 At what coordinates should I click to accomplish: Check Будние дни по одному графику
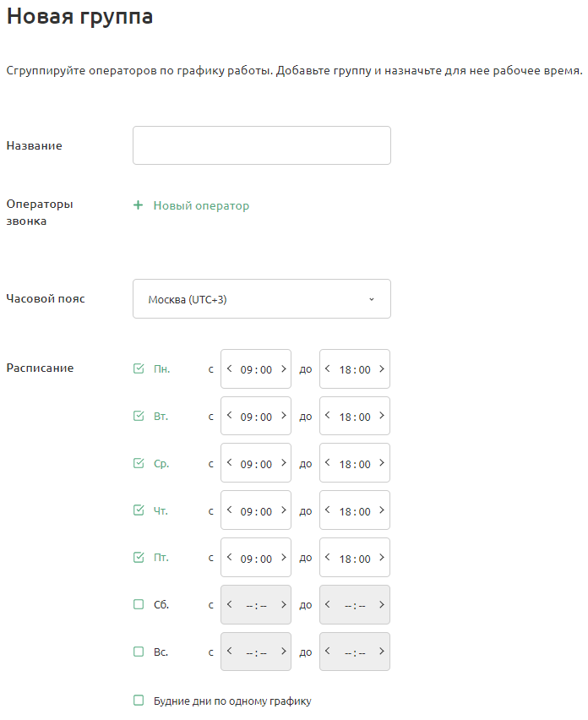point(139,701)
